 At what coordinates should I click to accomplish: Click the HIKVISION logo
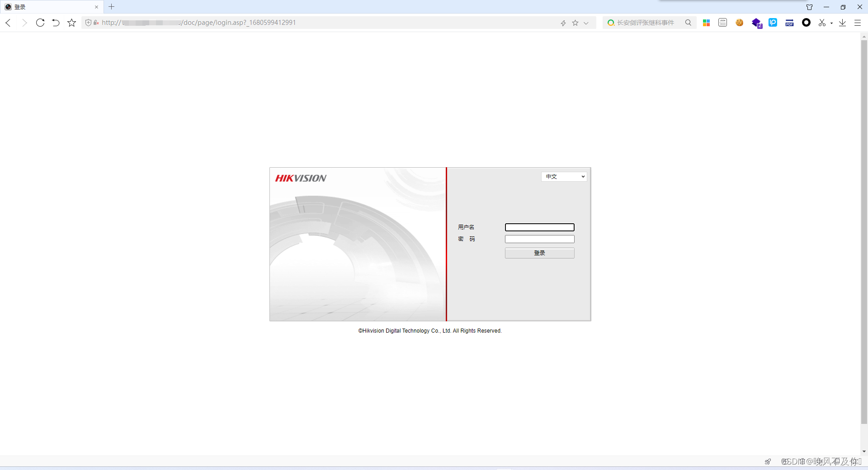point(301,178)
